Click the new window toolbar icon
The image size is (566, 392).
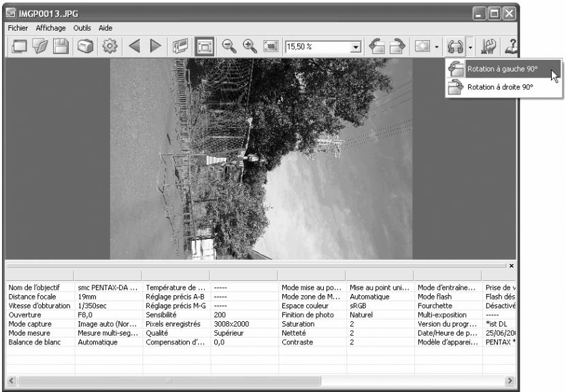[19, 46]
